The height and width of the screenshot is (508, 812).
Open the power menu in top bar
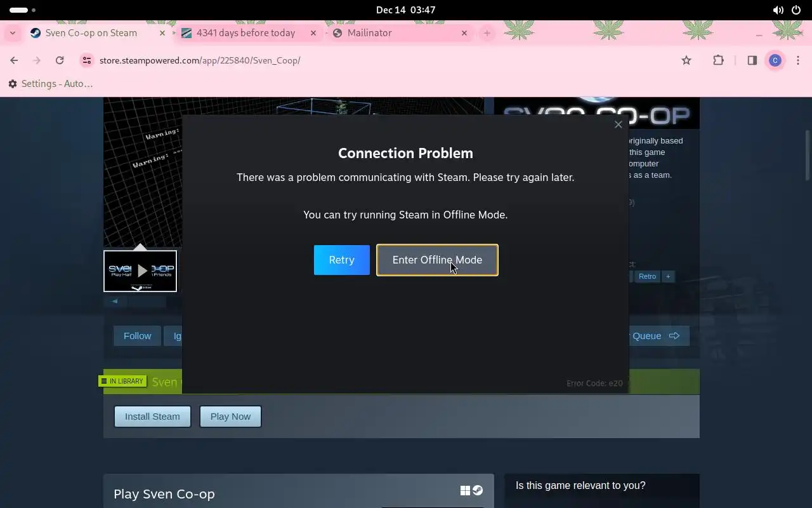tap(796, 10)
